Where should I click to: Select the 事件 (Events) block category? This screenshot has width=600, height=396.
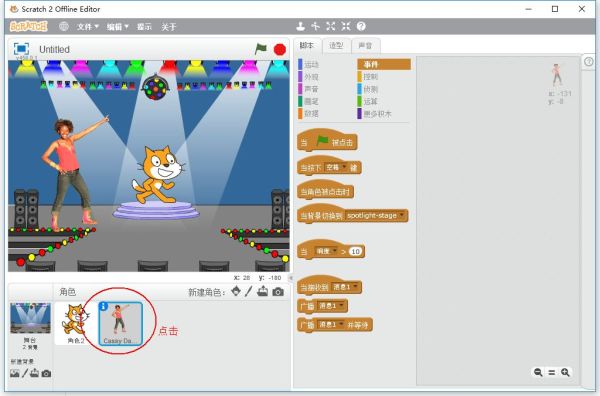tap(384, 64)
